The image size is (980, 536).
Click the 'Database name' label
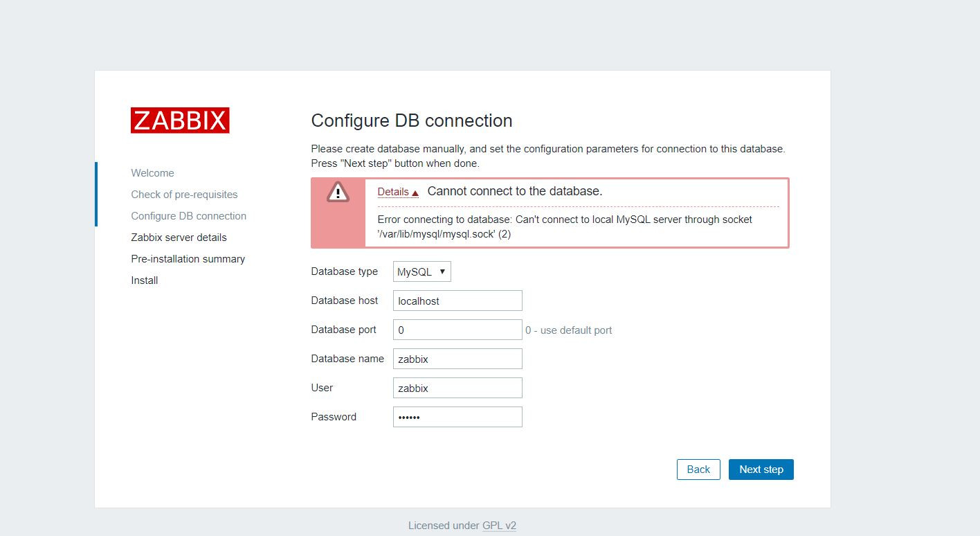coord(347,359)
